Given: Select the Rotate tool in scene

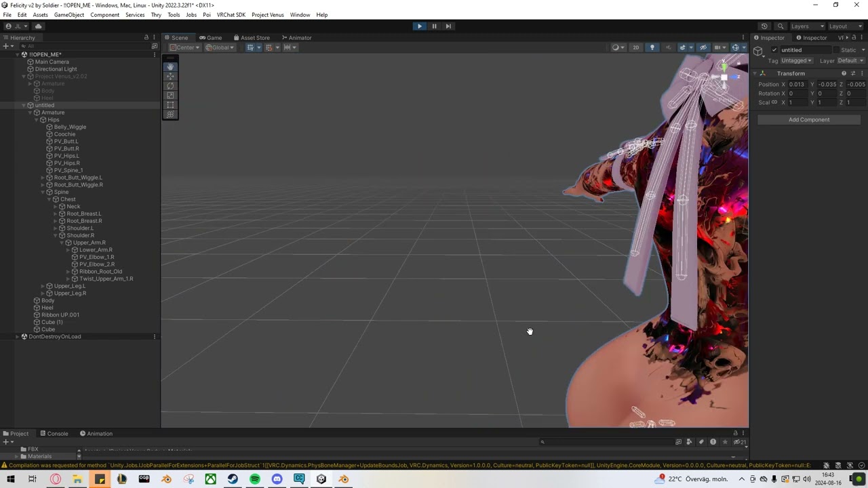Looking at the screenshot, I should click(170, 85).
